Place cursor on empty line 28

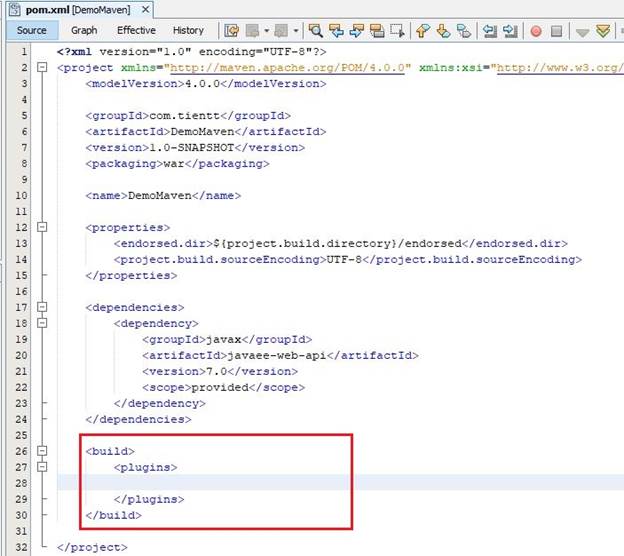pyautogui.click(x=339, y=482)
